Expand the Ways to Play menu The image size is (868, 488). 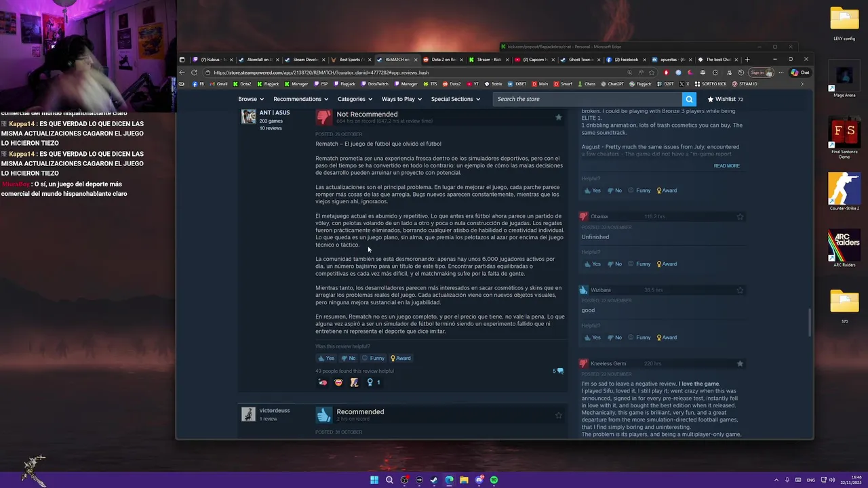click(x=401, y=99)
